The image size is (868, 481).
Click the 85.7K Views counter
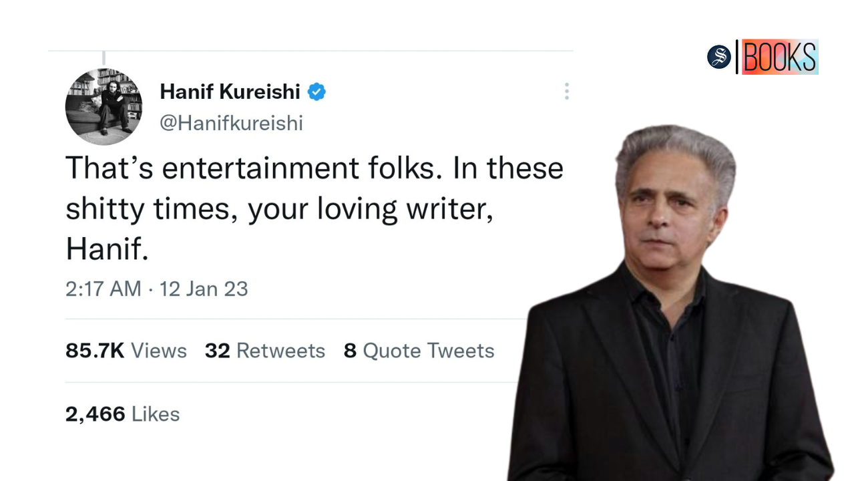click(126, 350)
